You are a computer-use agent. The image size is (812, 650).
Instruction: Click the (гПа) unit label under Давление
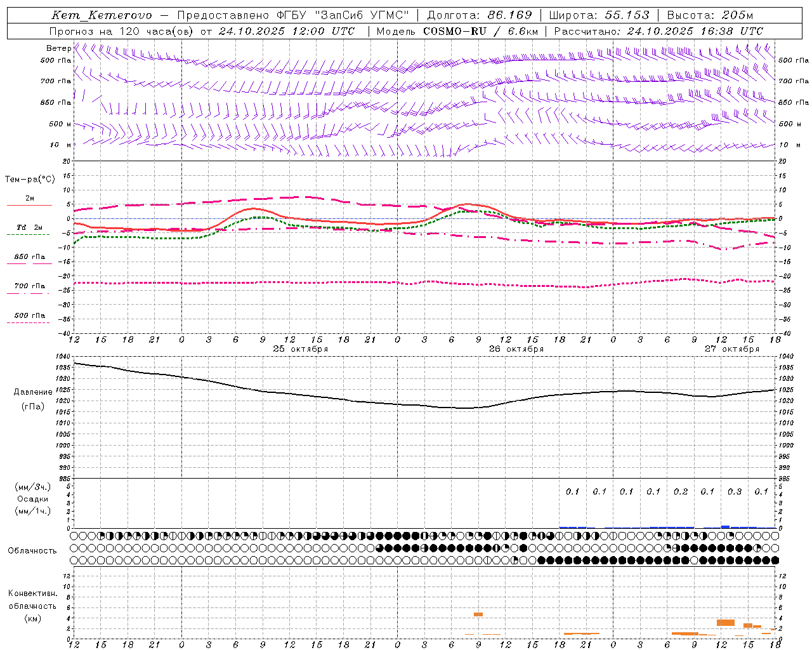click(33, 407)
